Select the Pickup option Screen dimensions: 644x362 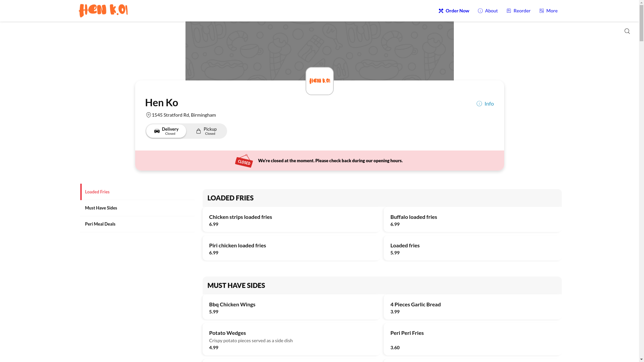coord(206,131)
